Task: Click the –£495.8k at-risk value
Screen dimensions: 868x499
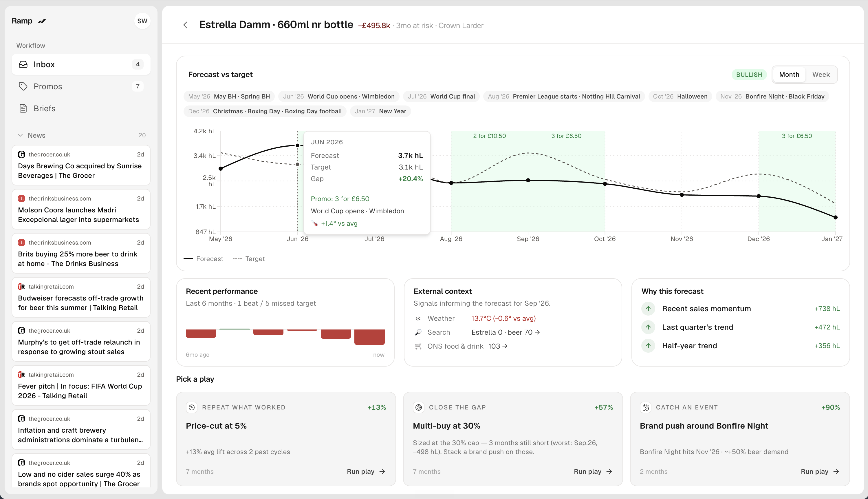Action: coord(374,26)
